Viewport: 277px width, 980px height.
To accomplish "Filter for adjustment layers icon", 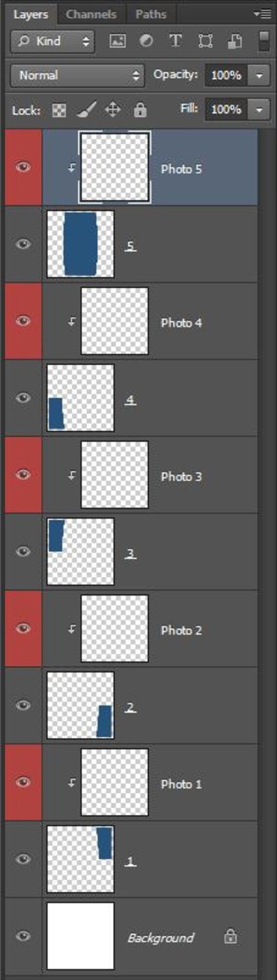I will pos(146,41).
